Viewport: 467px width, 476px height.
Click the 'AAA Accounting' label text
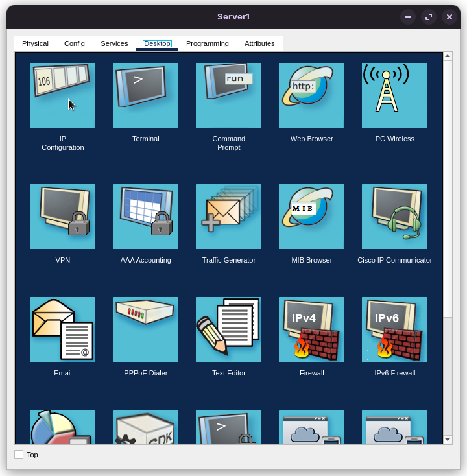pyautogui.click(x=146, y=260)
